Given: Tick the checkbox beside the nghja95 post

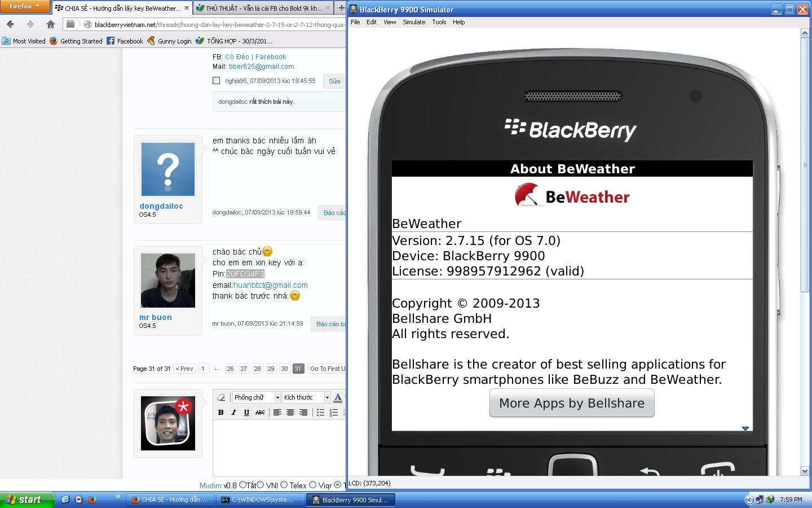Looking at the screenshot, I should click(x=216, y=81).
